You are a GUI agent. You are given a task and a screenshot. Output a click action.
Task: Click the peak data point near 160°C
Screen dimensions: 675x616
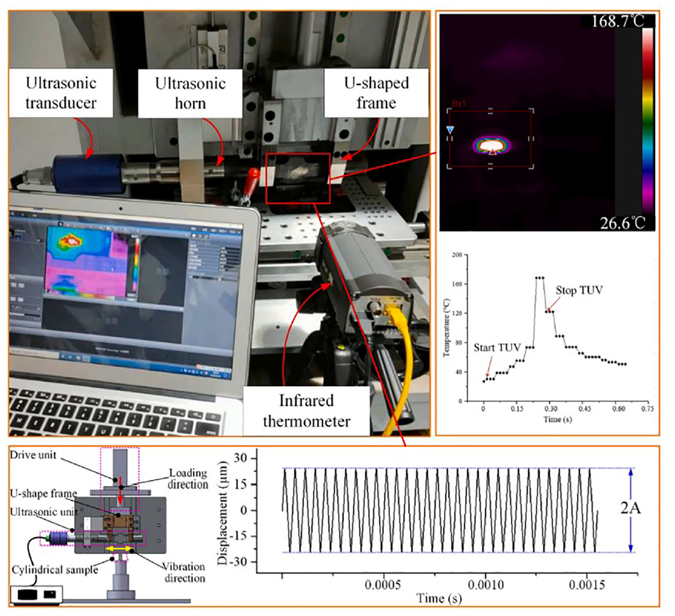click(539, 277)
